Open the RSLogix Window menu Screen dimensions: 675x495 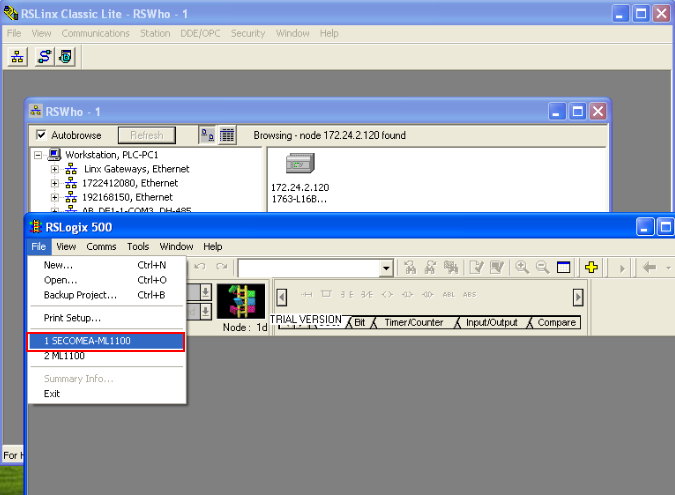176,247
